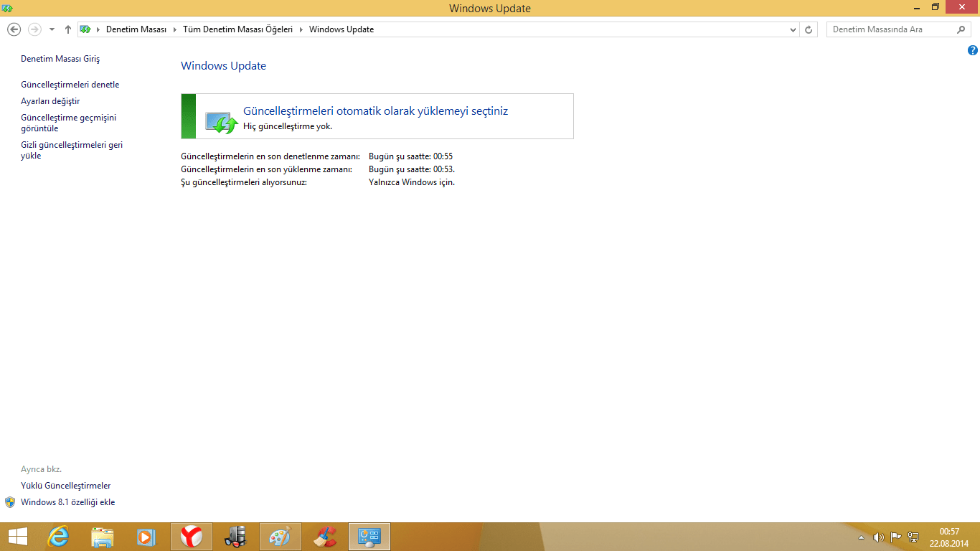Open Action Center flag icon
Image resolution: width=980 pixels, height=551 pixels.
point(895,537)
